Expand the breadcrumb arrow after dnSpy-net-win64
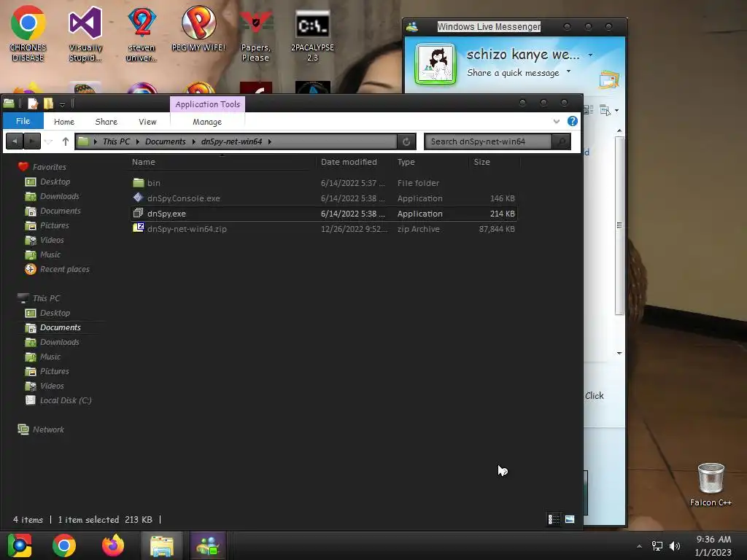This screenshot has height=560, width=747. (270, 141)
